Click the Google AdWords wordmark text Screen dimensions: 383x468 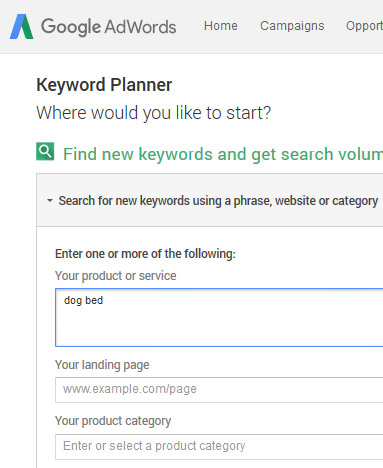tap(108, 27)
